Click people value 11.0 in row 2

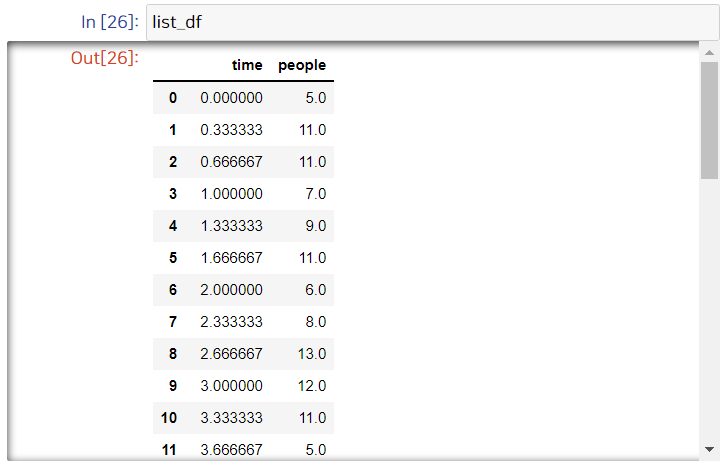pos(312,162)
